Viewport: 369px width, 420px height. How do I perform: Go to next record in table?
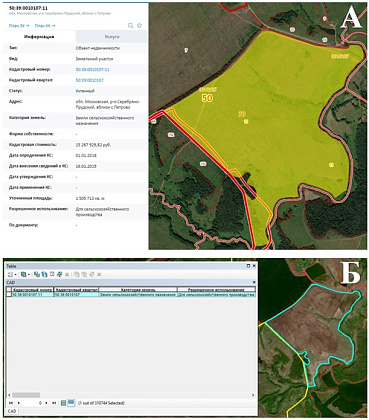(46, 403)
